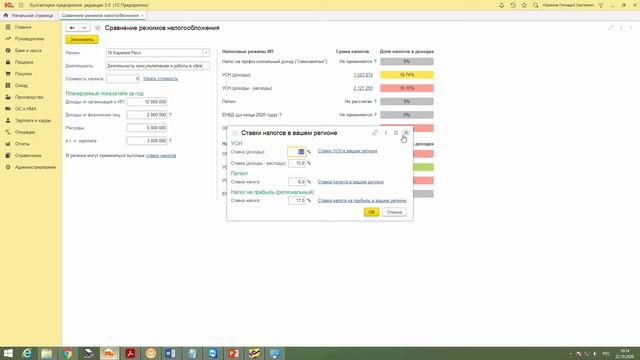Open the Руководителю section

pos(29,39)
